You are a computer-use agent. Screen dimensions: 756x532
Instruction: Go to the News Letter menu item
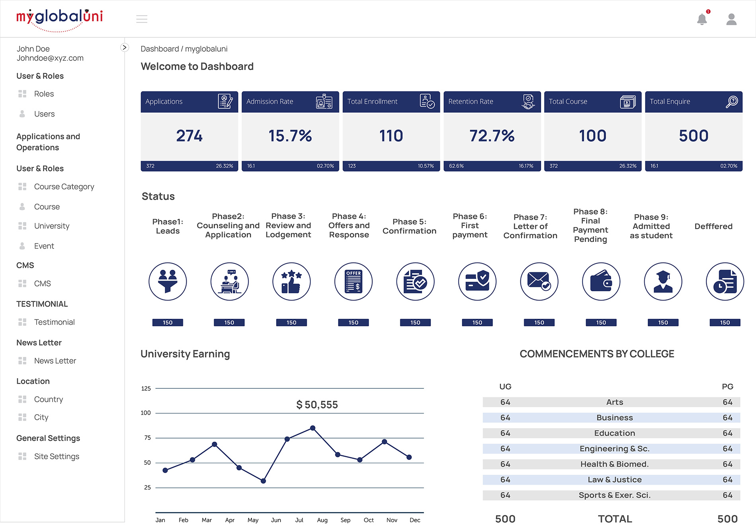(55, 361)
